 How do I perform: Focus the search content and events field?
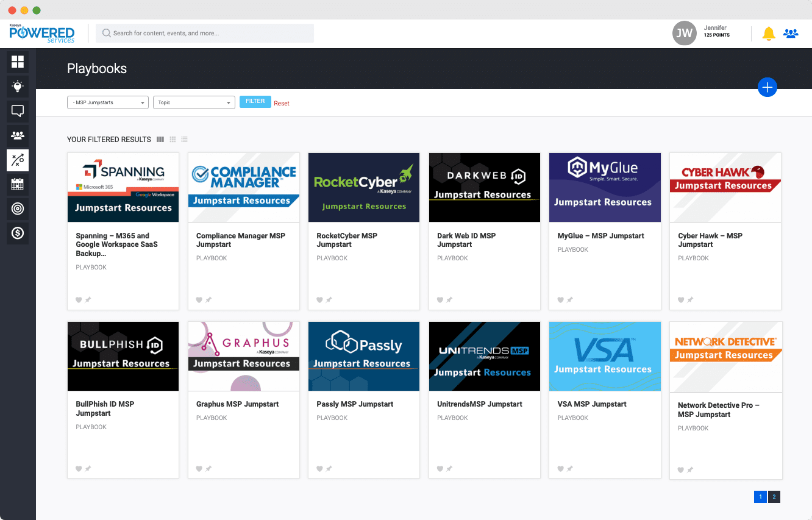(x=205, y=33)
